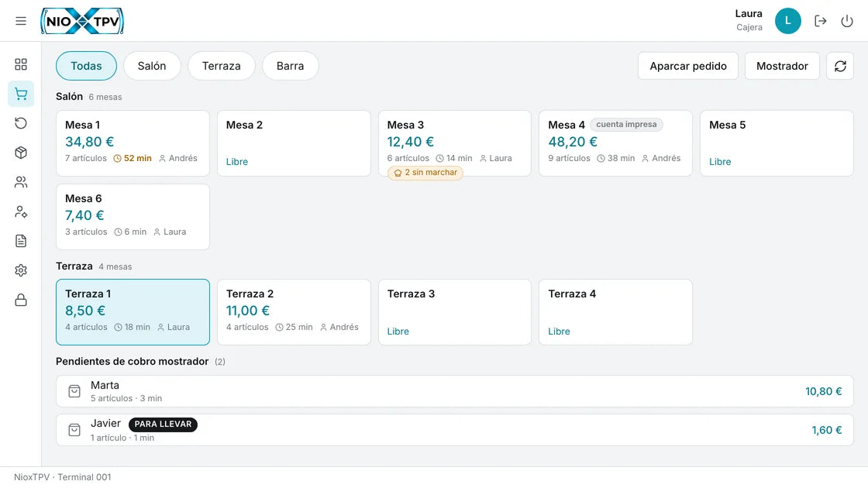
Task: Click the Mostrador button
Action: [782, 66]
